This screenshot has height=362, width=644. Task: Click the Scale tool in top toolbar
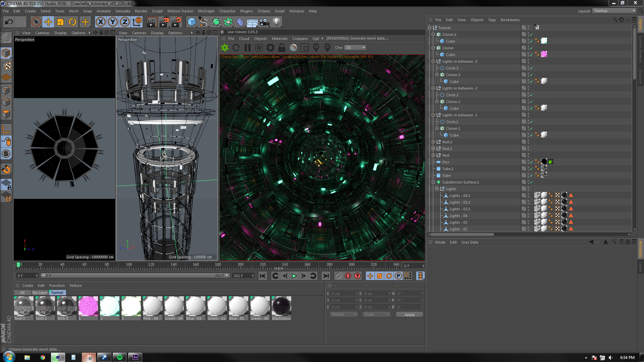click(x=60, y=22)
